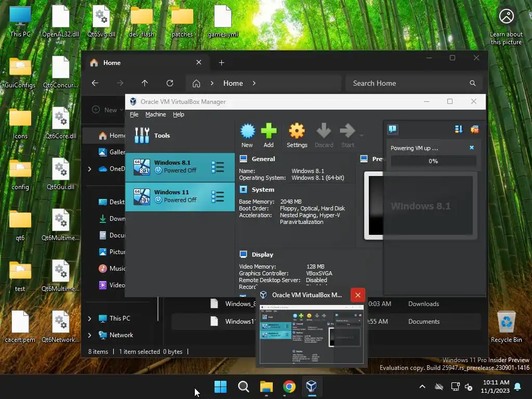532x399 pixels.
Task: Click the Windows 8.1 preview thumbnail
Action: tap(421, 206)
